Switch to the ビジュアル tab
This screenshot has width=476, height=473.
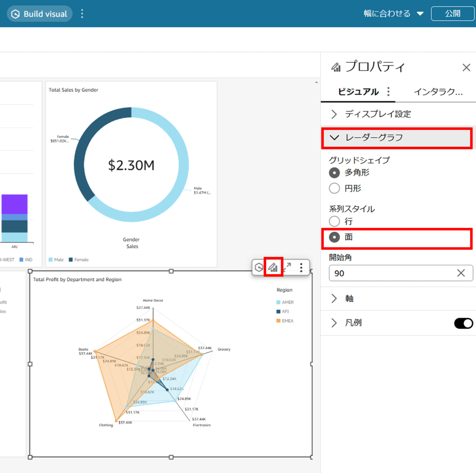tap(358, 92)
